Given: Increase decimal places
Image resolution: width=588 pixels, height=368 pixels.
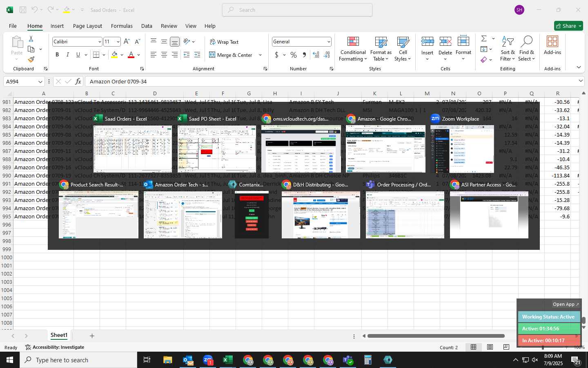Looking at the screenshot, I should click(316, 55).
